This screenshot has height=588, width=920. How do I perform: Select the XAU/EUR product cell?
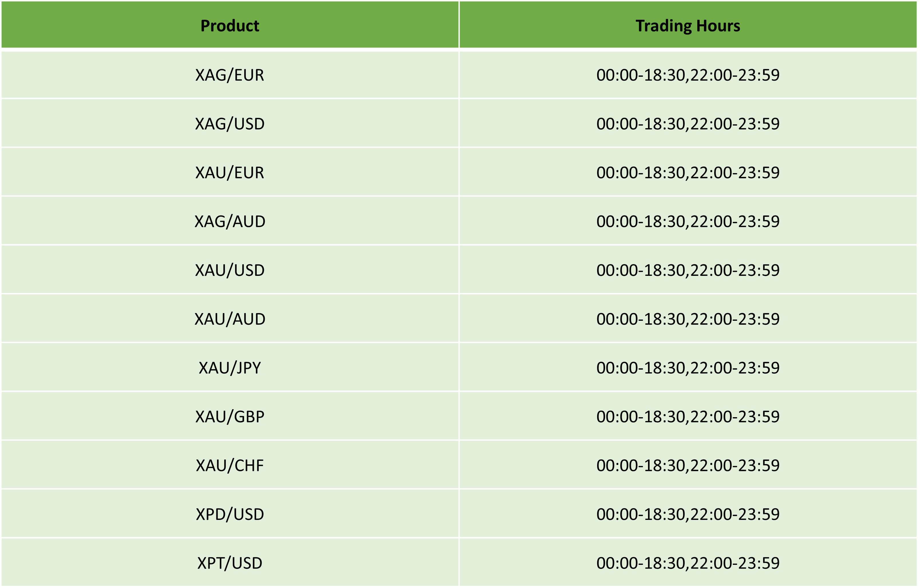230,173
